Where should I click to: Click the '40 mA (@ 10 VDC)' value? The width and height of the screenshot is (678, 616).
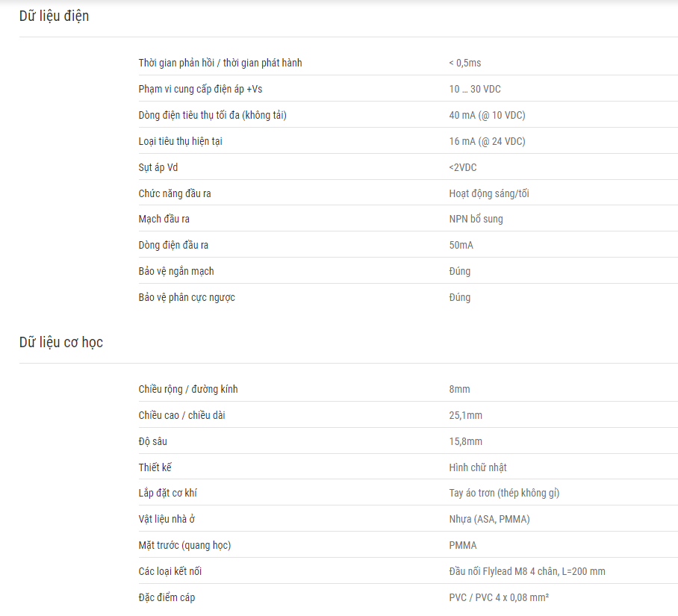pyautogui.click(x=487, y=116)
